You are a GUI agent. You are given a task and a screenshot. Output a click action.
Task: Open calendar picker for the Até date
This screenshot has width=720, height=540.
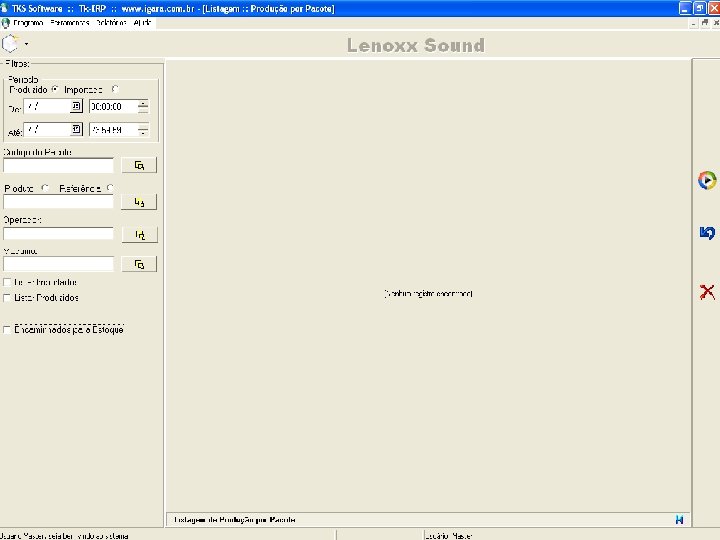point(76,129)
